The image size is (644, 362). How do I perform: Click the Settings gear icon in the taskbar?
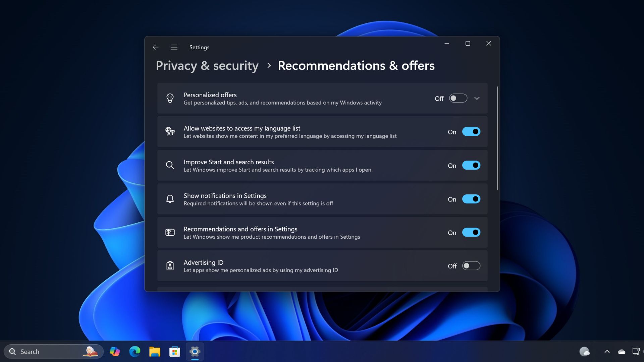coord(195,352)
